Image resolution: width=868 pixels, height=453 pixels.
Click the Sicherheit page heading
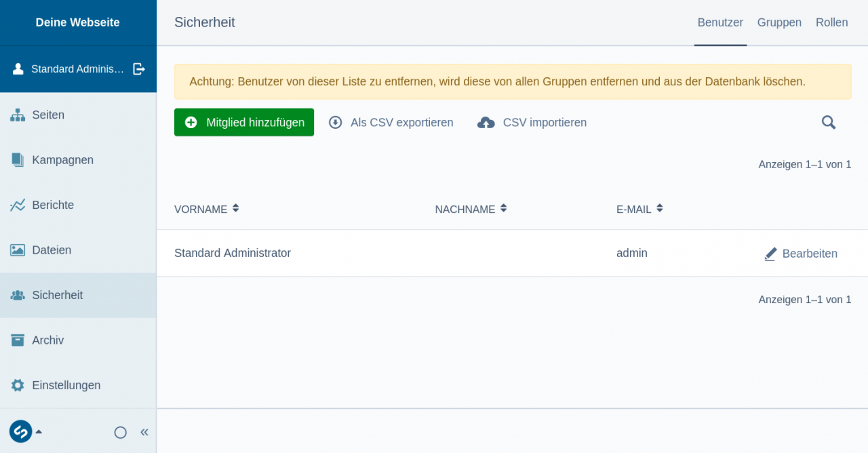point(205,22)
